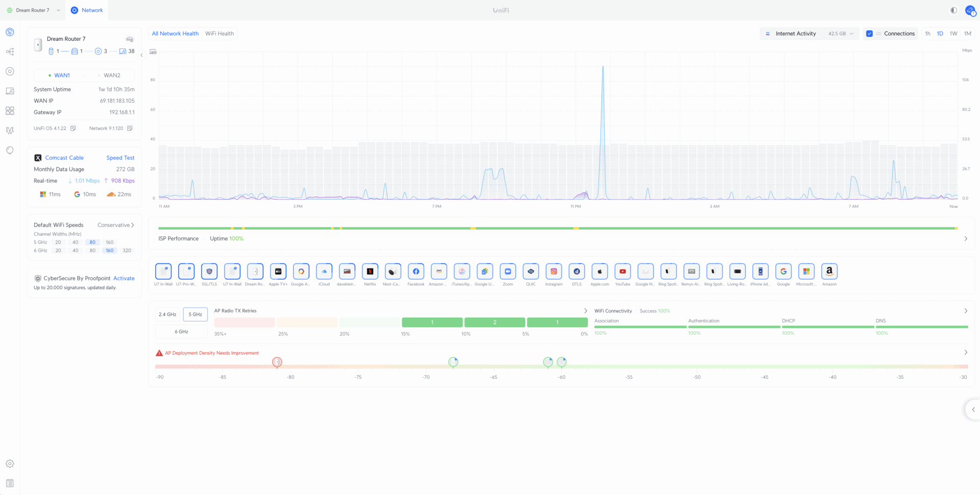980x495 pixels.
Task: Expand the WiFi Connectivity chevron
Action: [x=966, y=311]
